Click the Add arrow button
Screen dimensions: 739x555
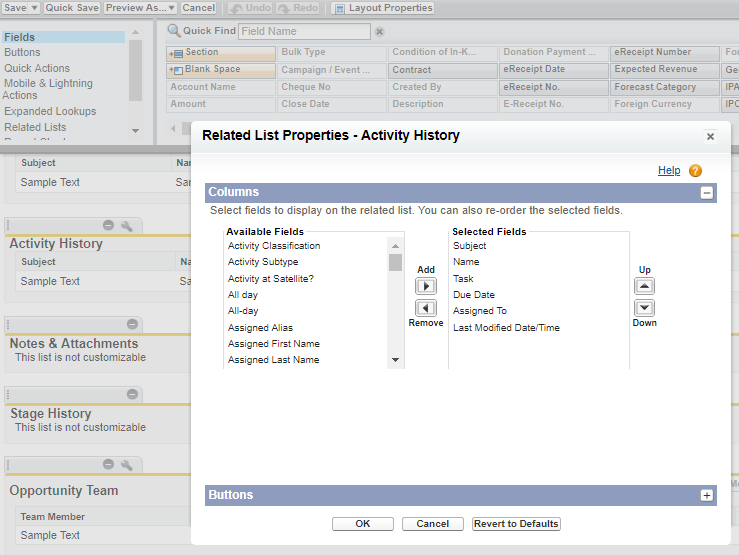426,286
